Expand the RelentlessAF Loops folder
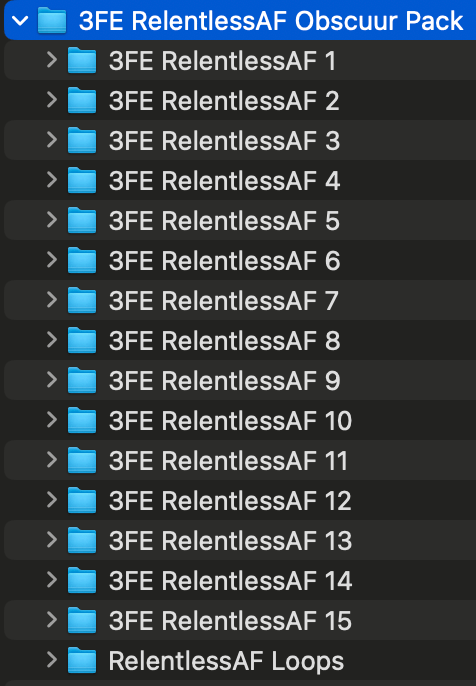Image resolution: width=476 pixels, height=686 pixels. click(x=52, y=660)
